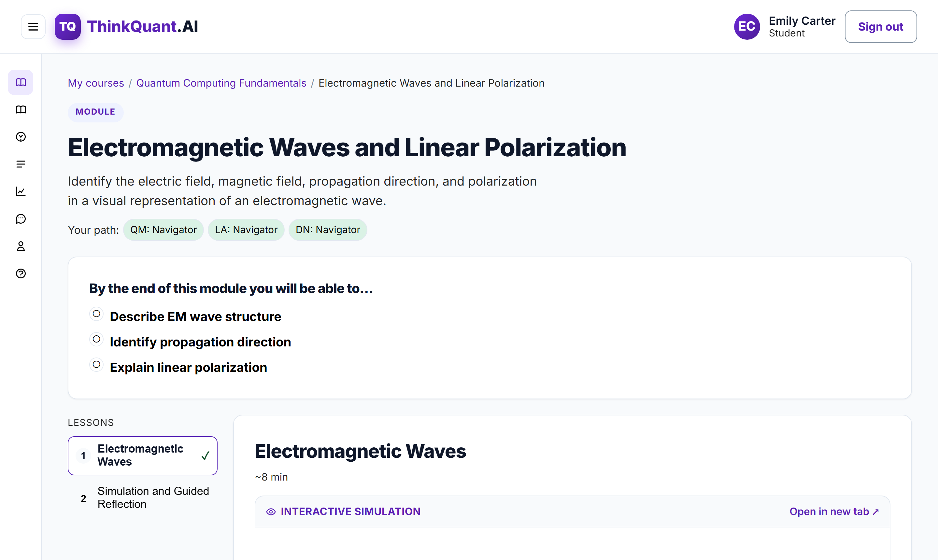The width and height of the screenshot is (938, 560).
Task: Open the text-lines list sidebar icon
Action: (21, 164)
